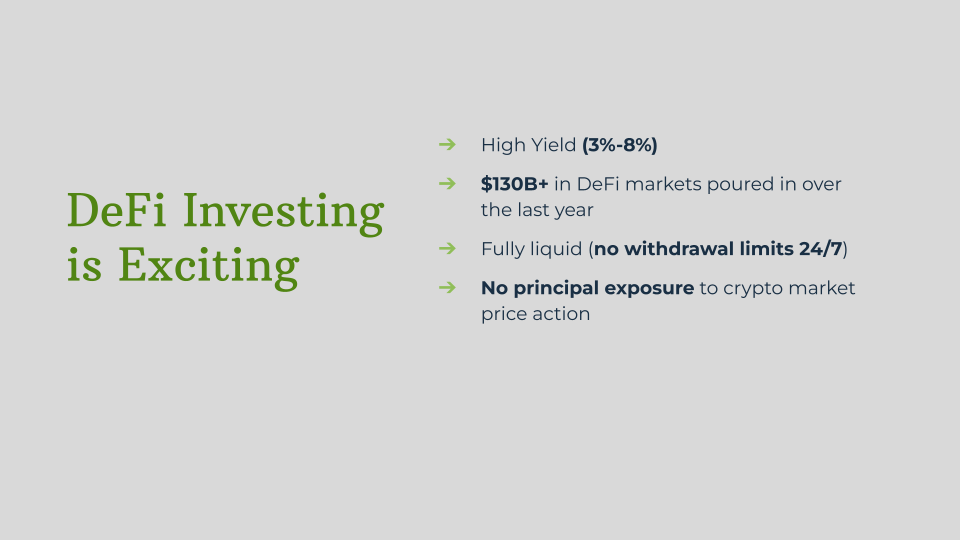Select the word DeFi in the green title

116,210
